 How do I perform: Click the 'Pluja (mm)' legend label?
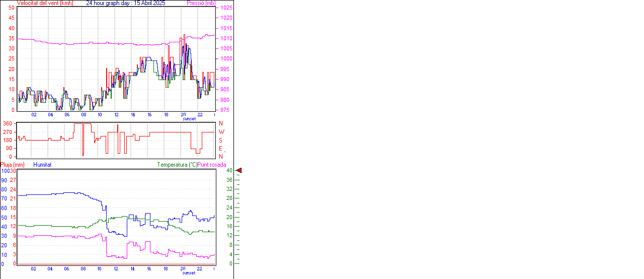point(13,165)
